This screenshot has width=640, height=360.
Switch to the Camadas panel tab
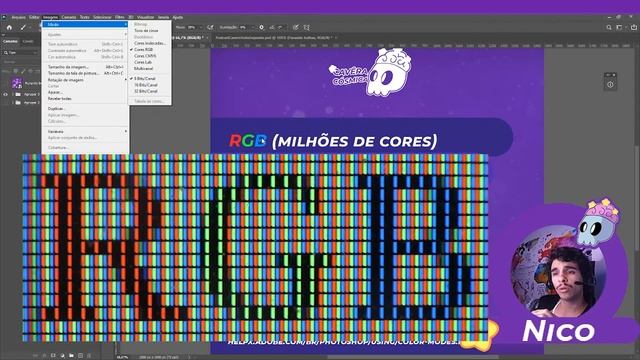pyautogui.click(x=10, y=41)
